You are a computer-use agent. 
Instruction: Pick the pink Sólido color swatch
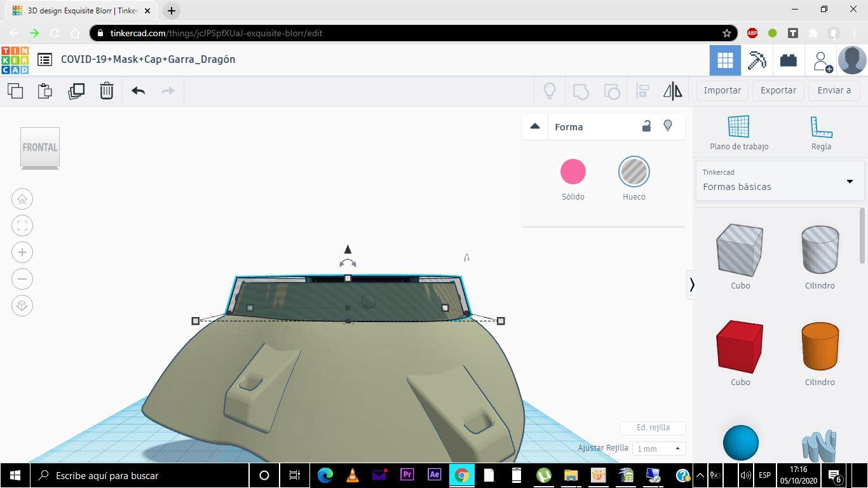coord(573,172)
